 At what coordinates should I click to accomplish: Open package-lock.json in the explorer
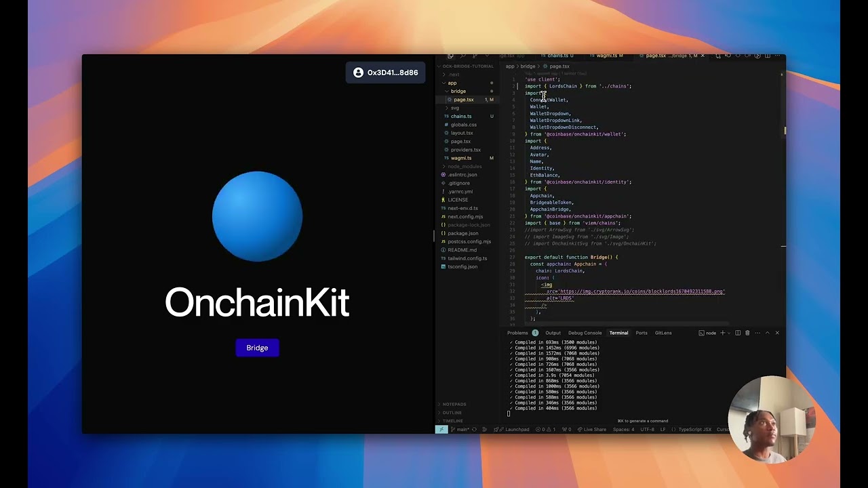[469, 224]
